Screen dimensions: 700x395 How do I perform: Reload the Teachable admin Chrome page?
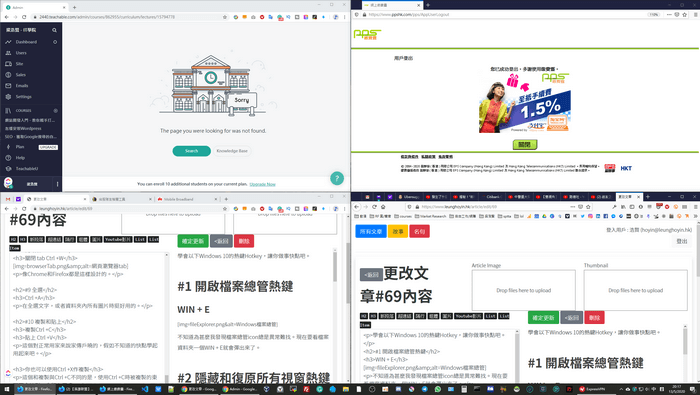click(24, 17)
